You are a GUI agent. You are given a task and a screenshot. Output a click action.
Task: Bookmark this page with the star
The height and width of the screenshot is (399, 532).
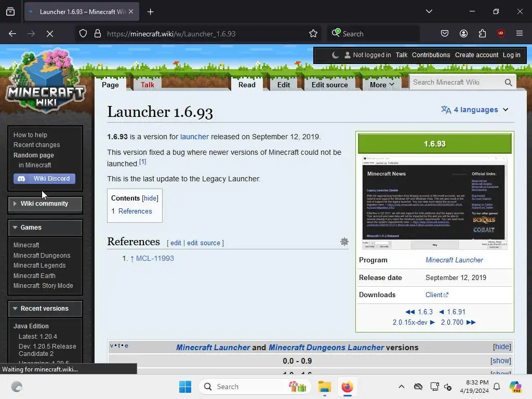(x=313, y=34)
